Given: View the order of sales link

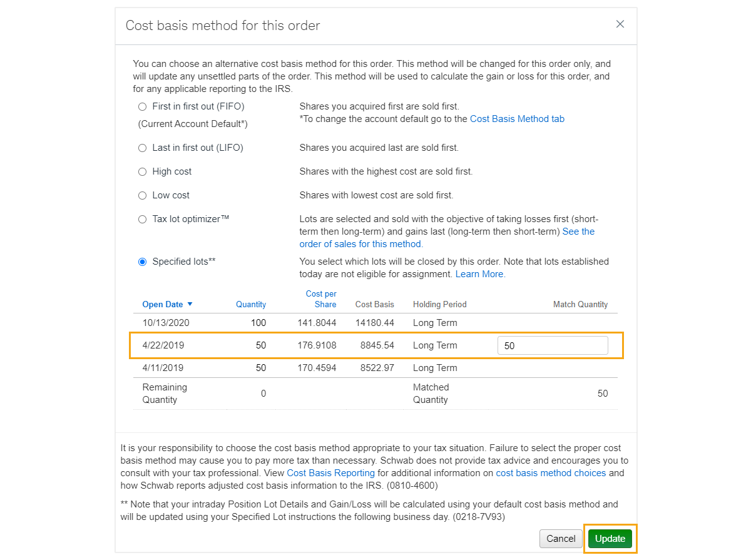Looking at the screenshot, I should [x=361, y=244].
